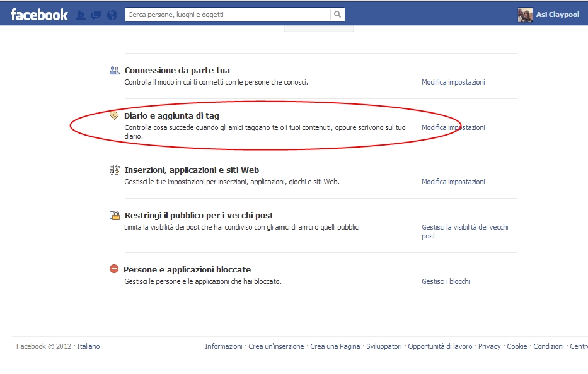
Task: Open Modifica impostazioni for Diario e tag
Action: [453, 127]
